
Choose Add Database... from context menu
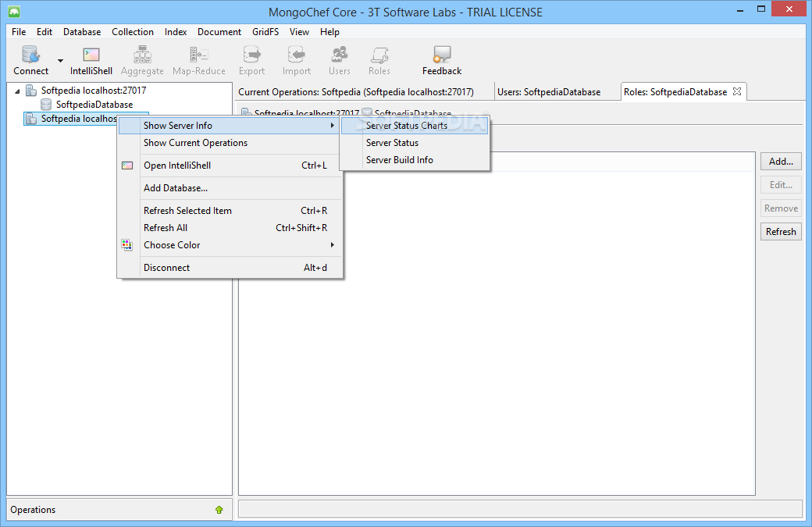(229, 188)
